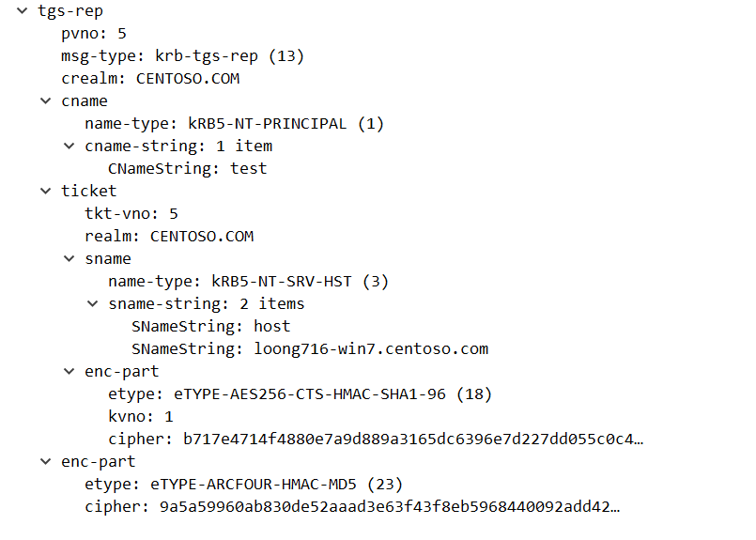Click the kvno: 1 field
The height and width of the screenshot is (540, 756).
pos(141,417)
